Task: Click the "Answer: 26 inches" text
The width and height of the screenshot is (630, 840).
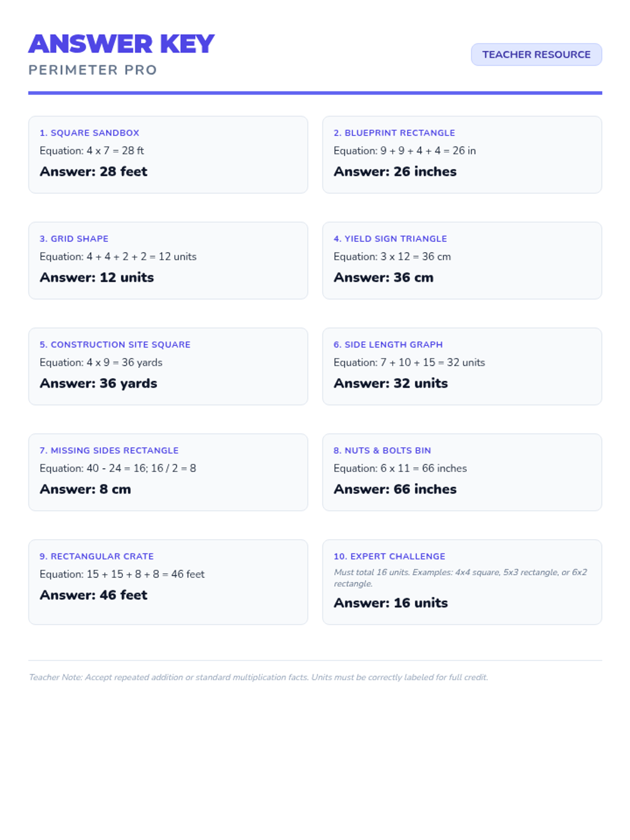Action: tap(395, 172)
